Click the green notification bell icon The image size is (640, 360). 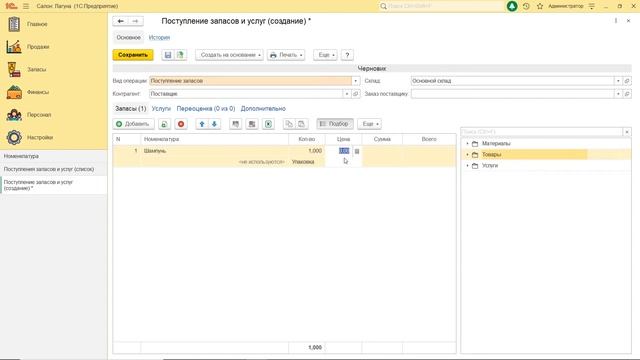click(512, 6)
